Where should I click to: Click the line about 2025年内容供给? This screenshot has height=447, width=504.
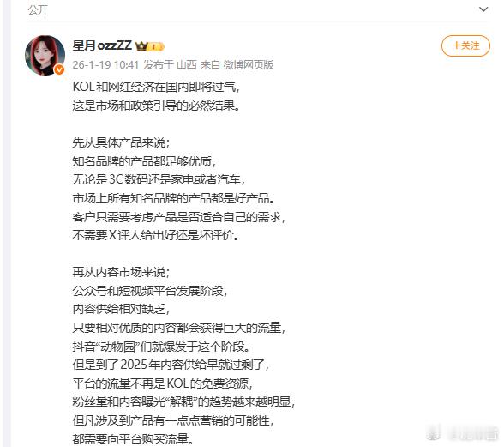pyautogui.click(x=171, y=365)
